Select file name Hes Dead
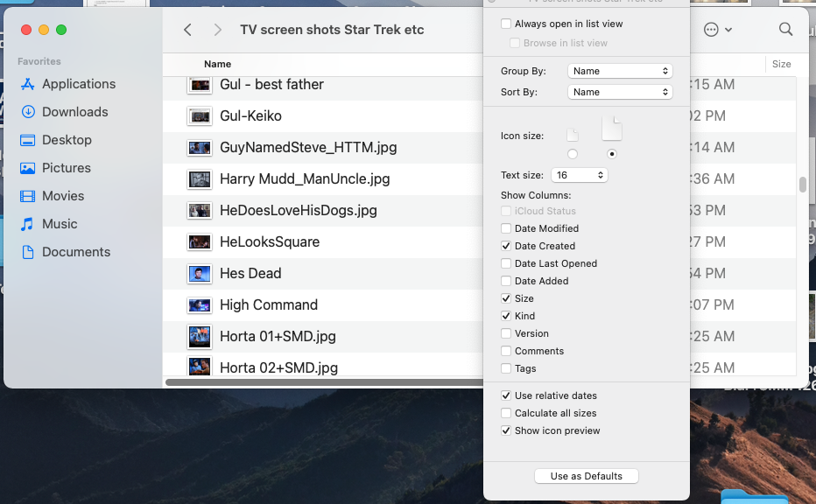This screenshot has height=504, width=816. (x=250, y=273)
